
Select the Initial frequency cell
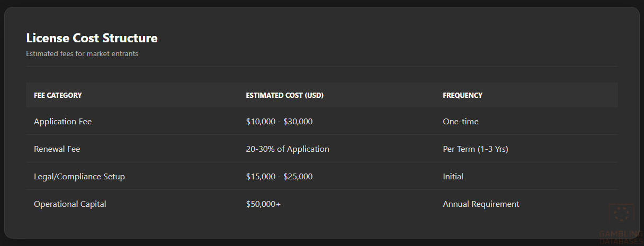tap(453, 177)
